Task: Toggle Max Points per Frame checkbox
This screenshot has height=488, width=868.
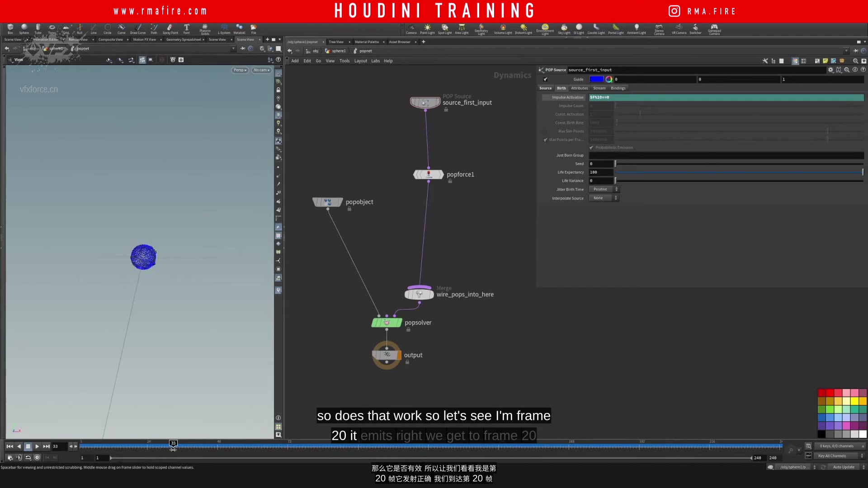Action: tap(545, 140)
